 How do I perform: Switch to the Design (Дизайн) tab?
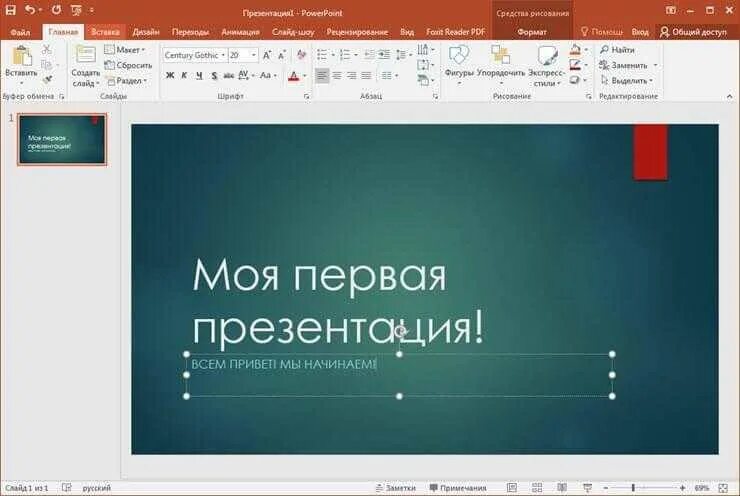click(x=146, y=32)
